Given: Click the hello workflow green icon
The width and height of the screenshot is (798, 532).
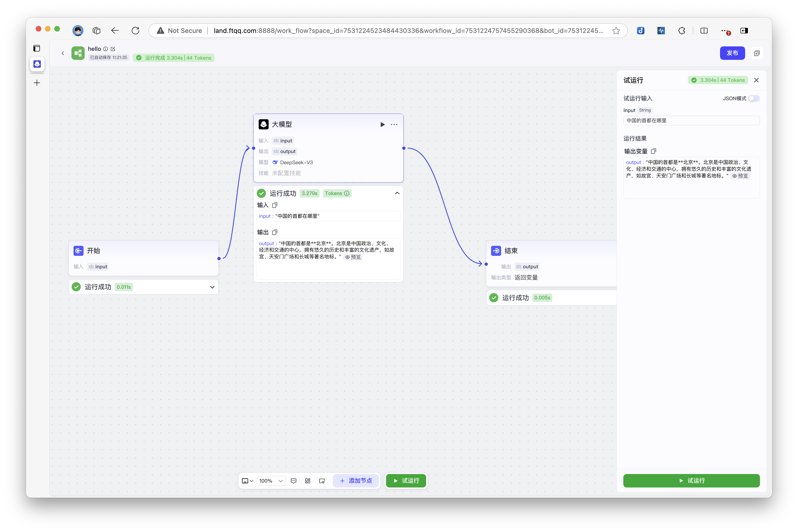Looking at the screenshot, I should pos(78,53).
